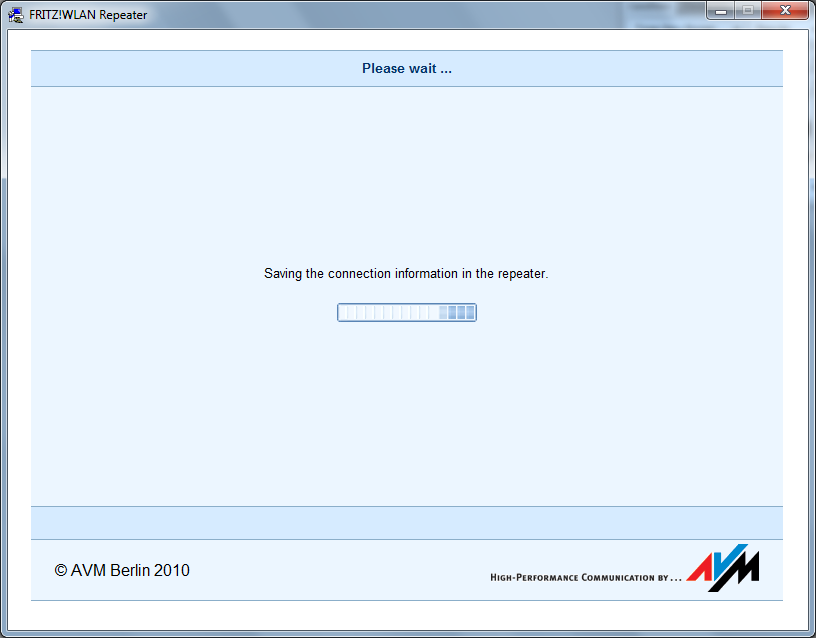816x638 pixels.
Task: Click the year "2010" in the copyright line
Action: [172, 570]
